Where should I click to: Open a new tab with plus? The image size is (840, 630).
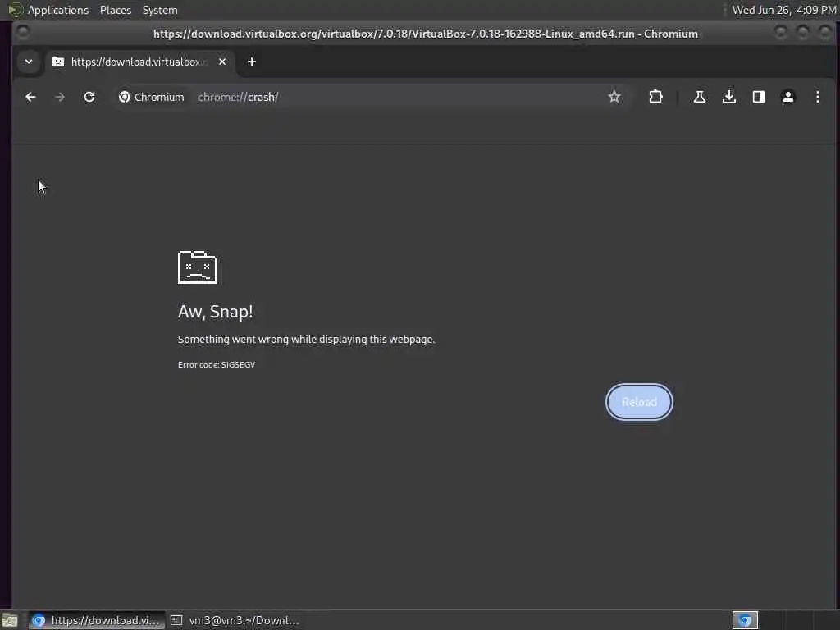[251, 62]
